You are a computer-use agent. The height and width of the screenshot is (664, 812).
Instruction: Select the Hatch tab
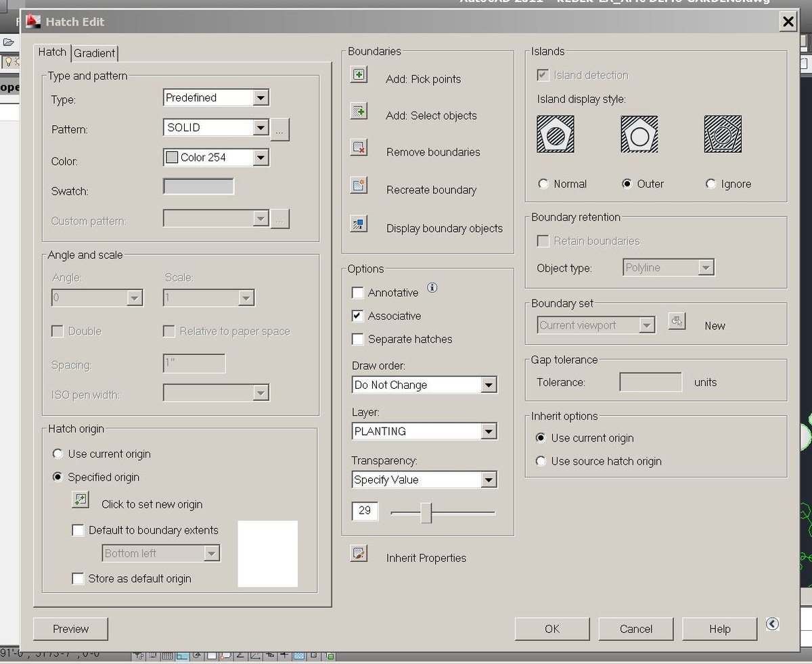click(x=52, y=53)
